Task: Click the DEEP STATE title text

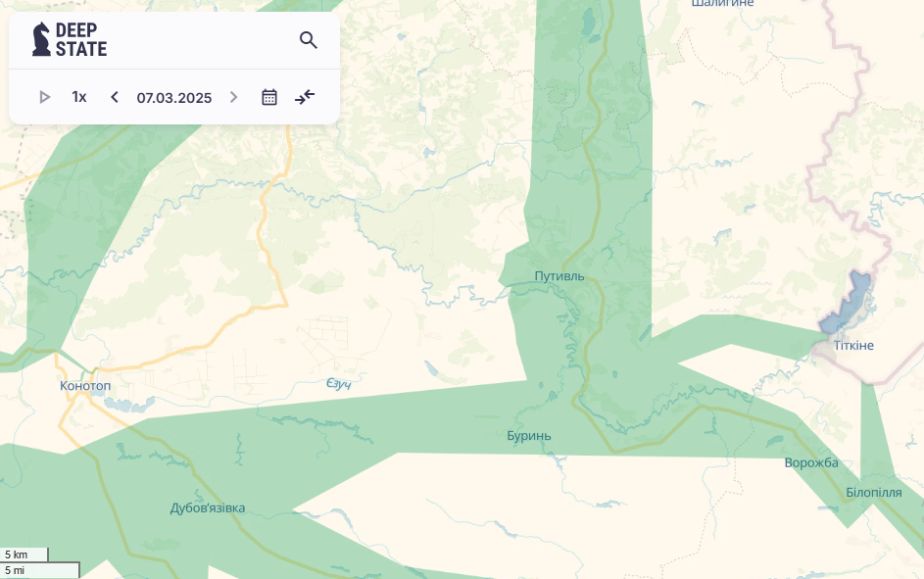Action: click(81, 39)
